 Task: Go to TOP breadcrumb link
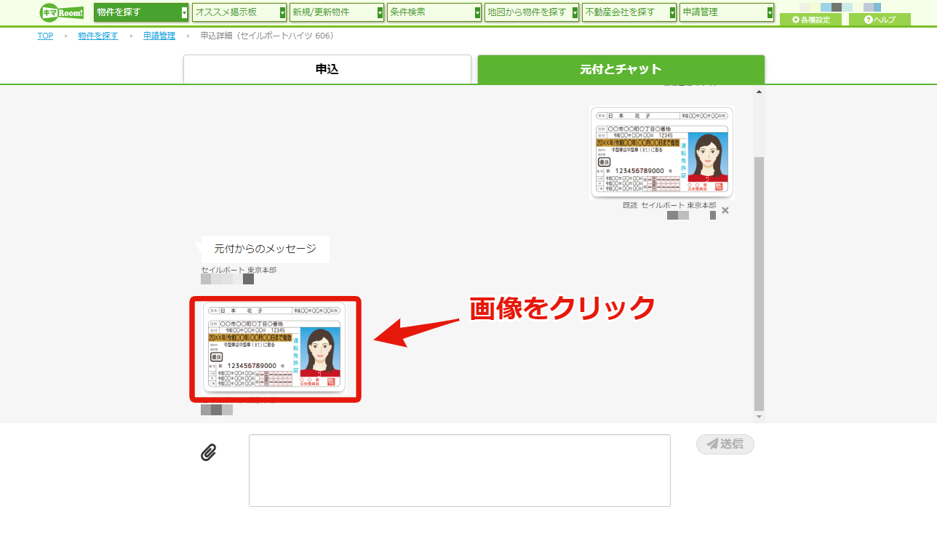[x=45, y=36]
